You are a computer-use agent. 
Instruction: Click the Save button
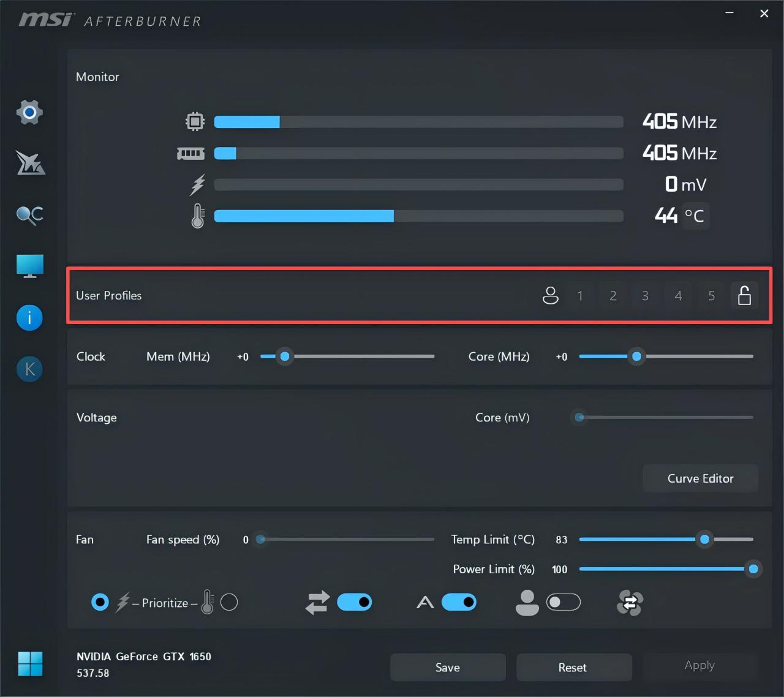448,667
